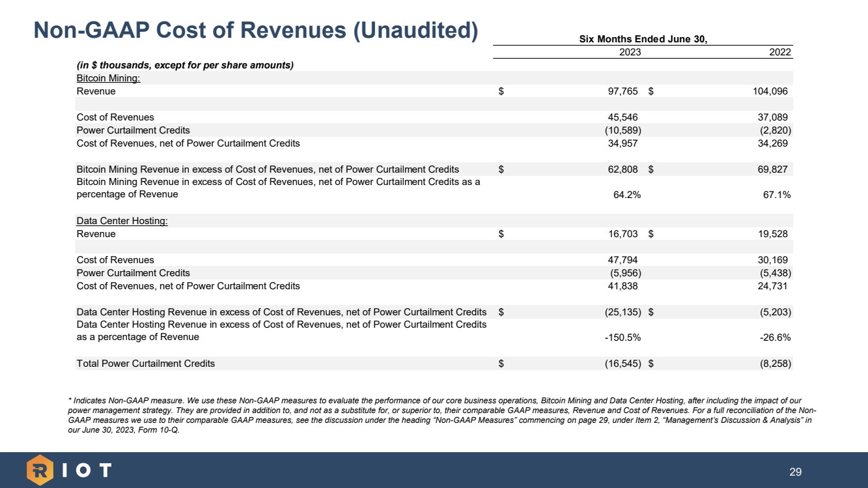Image resolution: width=868 pixels, height=488 pixels.
Task: Click the net cost value 34,957
Action: (623, 143)
